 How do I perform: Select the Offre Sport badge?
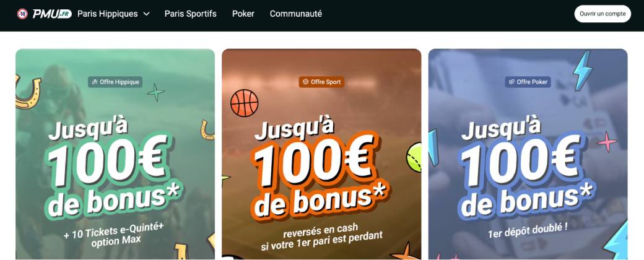point(321,82)
